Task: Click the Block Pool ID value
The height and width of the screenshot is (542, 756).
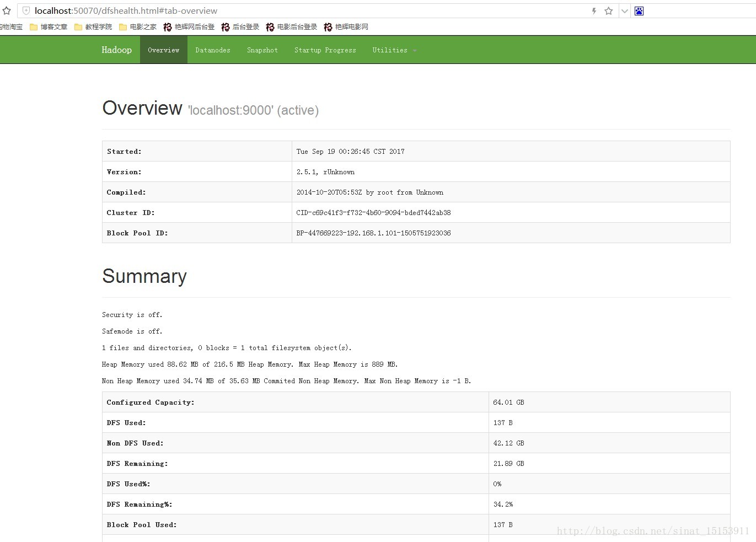Action: click(373, 233)
